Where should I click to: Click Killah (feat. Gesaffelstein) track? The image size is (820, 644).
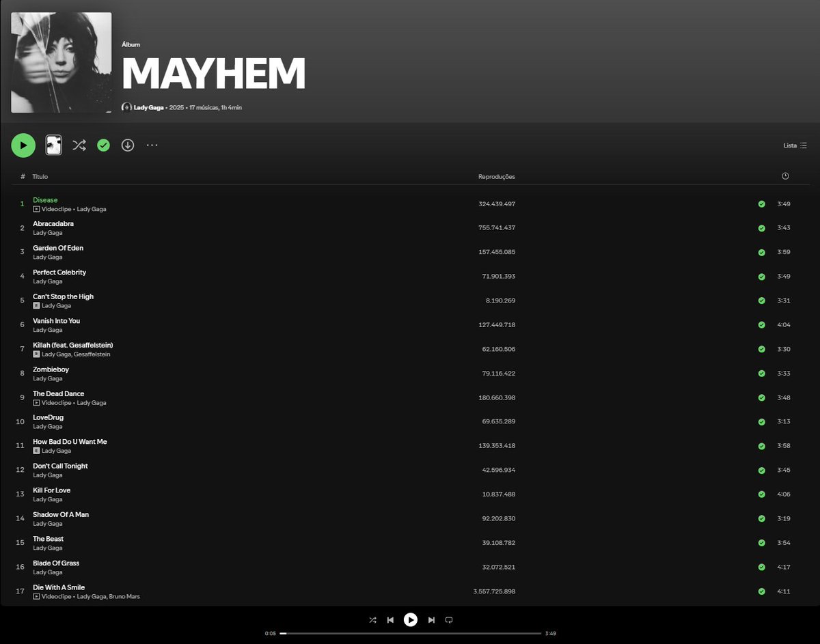[x=73, y=345]
